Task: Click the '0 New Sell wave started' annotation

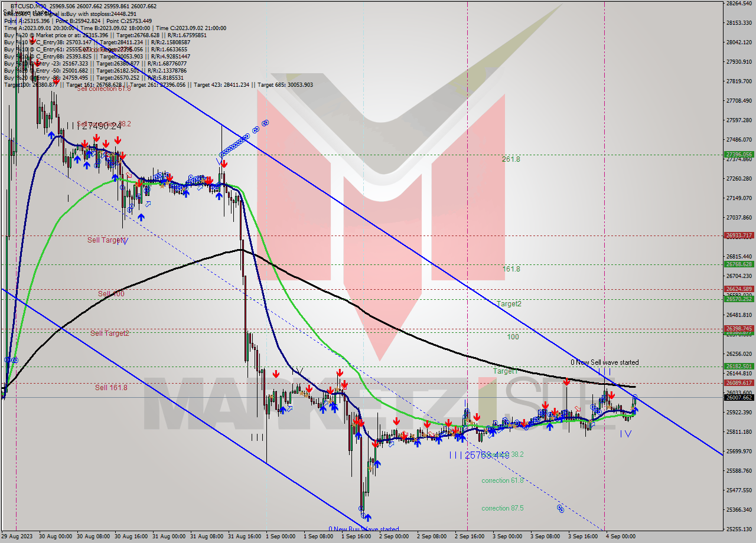Action: (604, 362)
